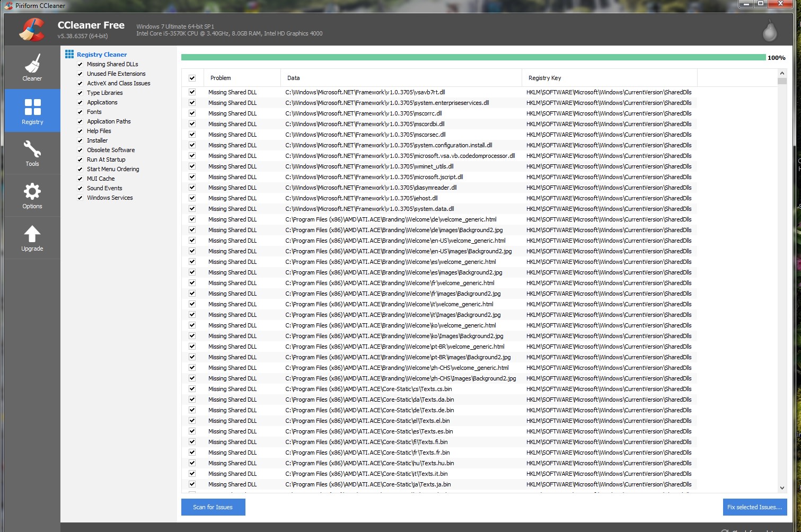This screenshot has height=532, width=801.
Task: Click the Registry Cleaner heading
Action: click(102, 55)
